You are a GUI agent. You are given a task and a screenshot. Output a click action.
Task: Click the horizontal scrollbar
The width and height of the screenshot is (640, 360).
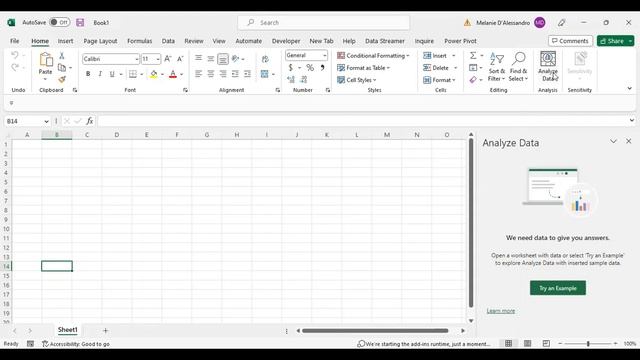click(375, 331)
